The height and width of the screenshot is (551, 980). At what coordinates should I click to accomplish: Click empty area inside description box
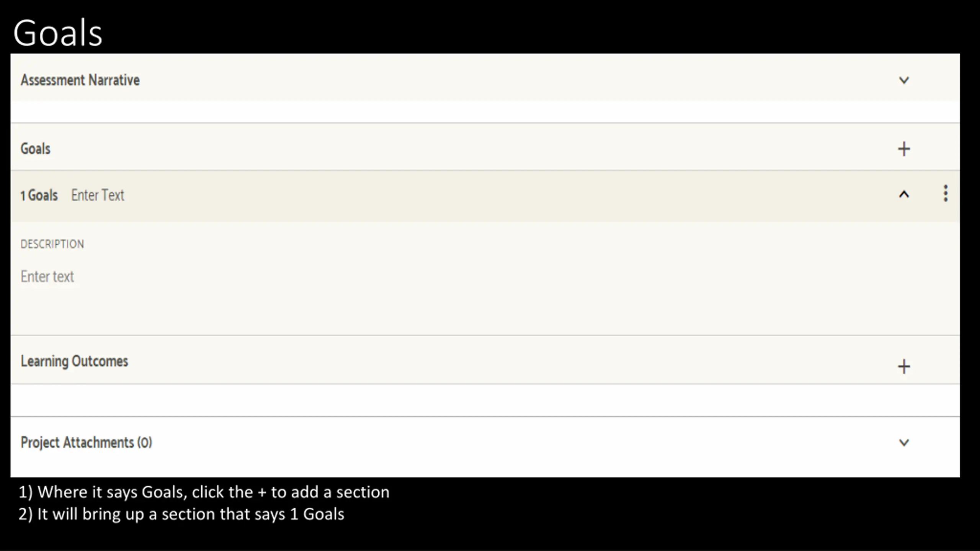click(x=485, y=306)
